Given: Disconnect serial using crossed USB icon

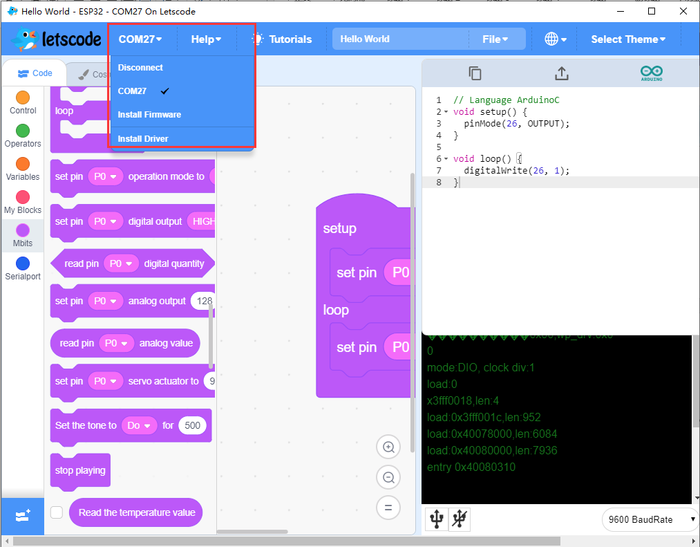Looking at the screenshot, I should 459,518.
